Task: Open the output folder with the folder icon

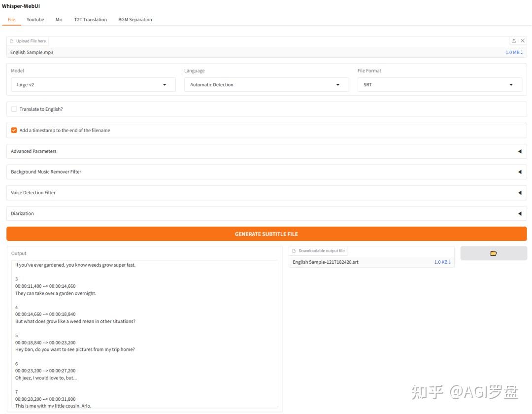Action: tap(494, 253)
